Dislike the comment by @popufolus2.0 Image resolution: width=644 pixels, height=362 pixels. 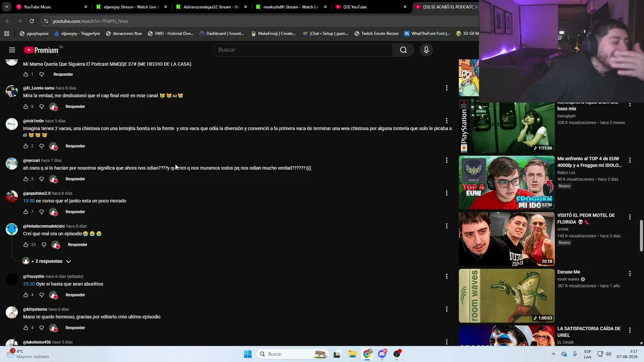click(41, 212)
